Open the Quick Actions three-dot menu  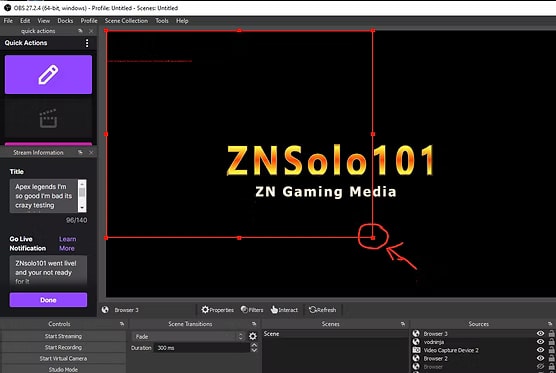[87, 43]
